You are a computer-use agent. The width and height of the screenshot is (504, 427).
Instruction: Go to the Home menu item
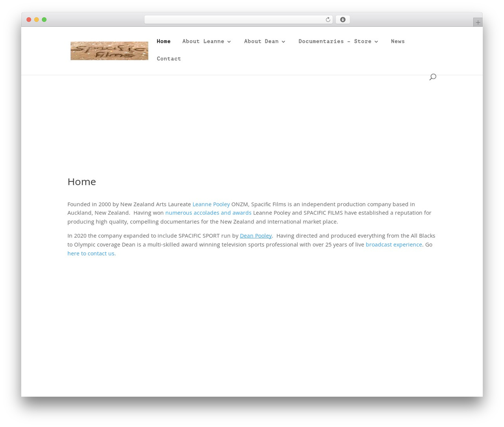[x=163, y=41]
